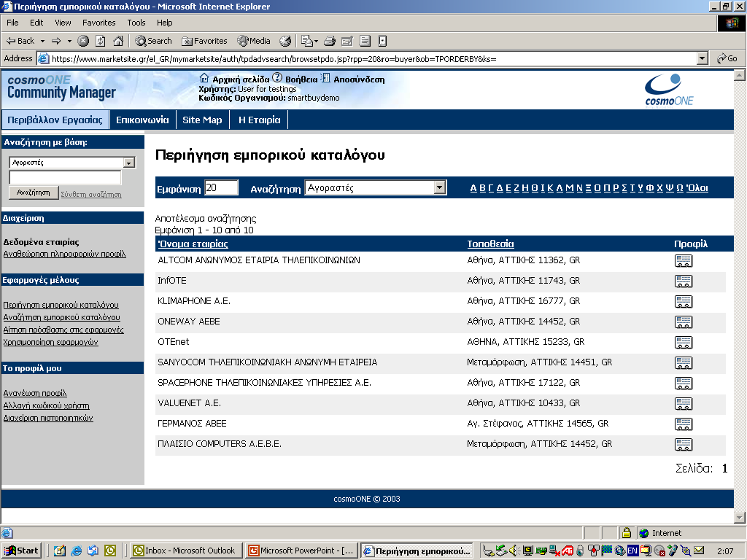Open profile icon for VALUENET A.E. row

(x=684, y=404)
